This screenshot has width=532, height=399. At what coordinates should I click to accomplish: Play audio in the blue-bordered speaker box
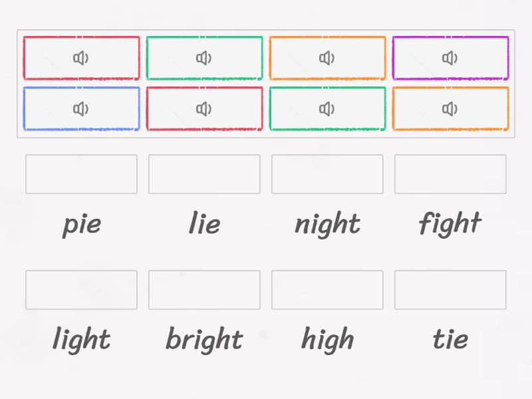[81, 108]
